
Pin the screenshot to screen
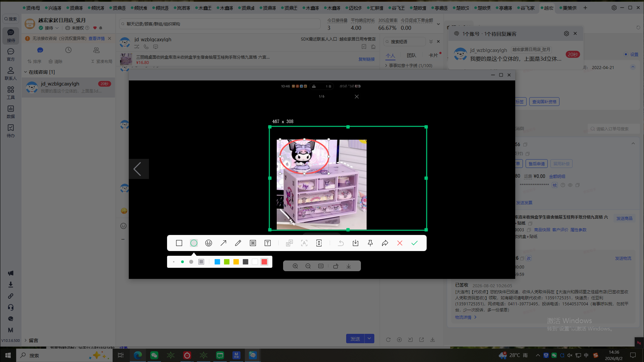(x=370, y=243)
